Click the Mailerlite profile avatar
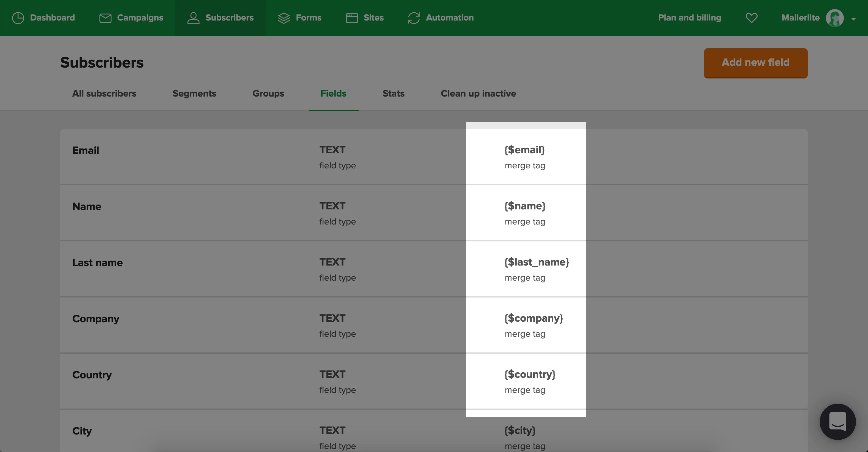 click(x=834, y=18)
